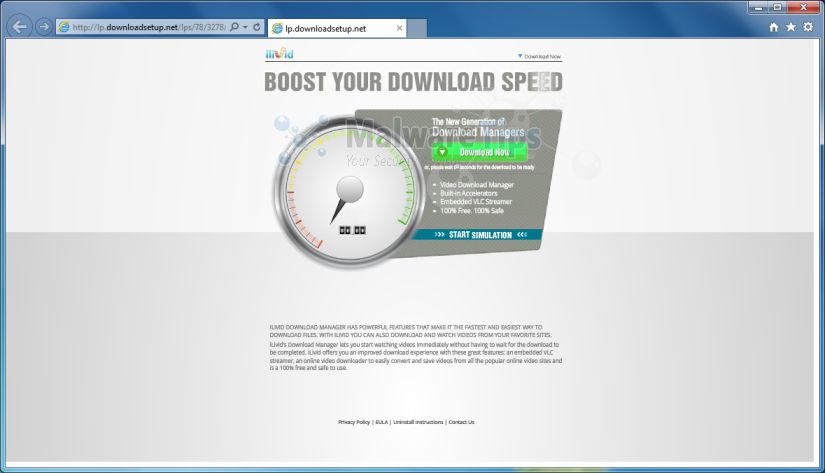Open the Contact Us link
The height and width of the screenshot is (473, 825).
[x=461, y=422]
